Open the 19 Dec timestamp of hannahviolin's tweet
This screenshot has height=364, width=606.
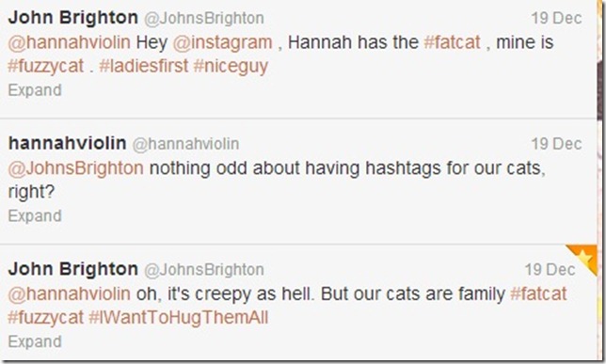click(556, 144)
